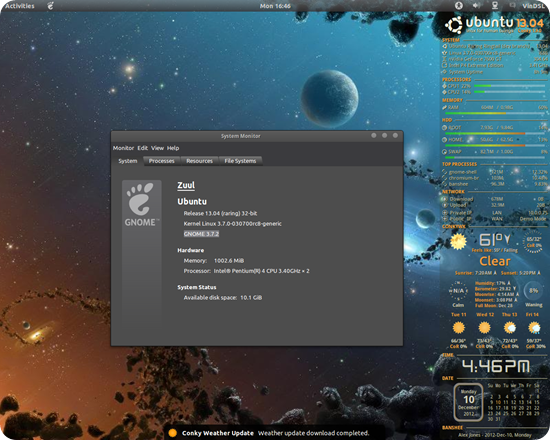Click the 4:46PM digital clock in Conky
550x440 pixels.
click(x=496, y=366)
